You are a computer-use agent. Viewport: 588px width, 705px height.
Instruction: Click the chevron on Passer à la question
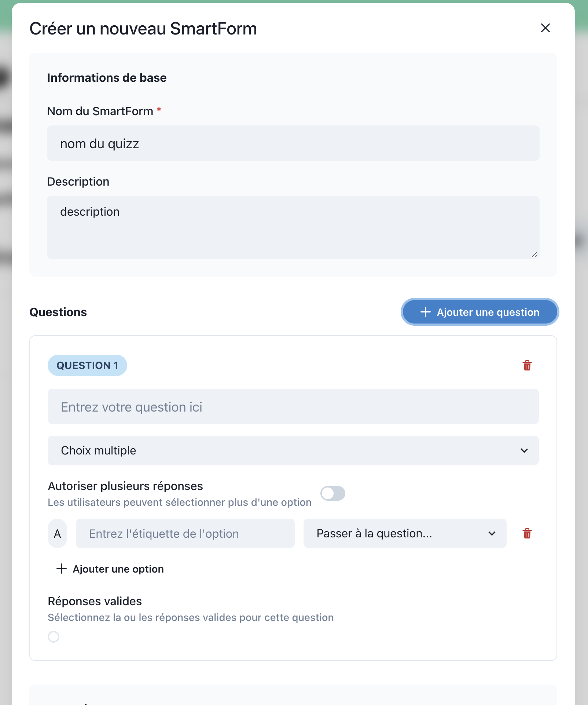(x=492, y=533)
